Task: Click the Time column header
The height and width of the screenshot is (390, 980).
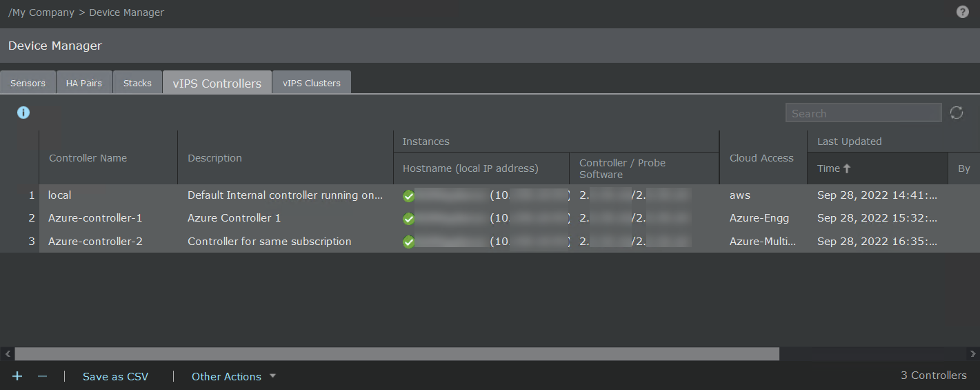Action: point(878,168)
